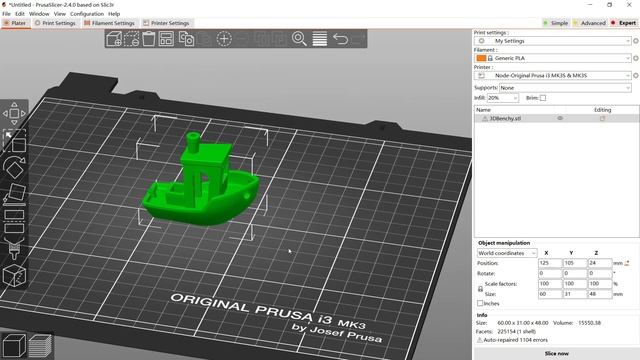Open variable layer height tool
Image resolution: width=640 pixels, height=360 pixels.
pos(320,39)
